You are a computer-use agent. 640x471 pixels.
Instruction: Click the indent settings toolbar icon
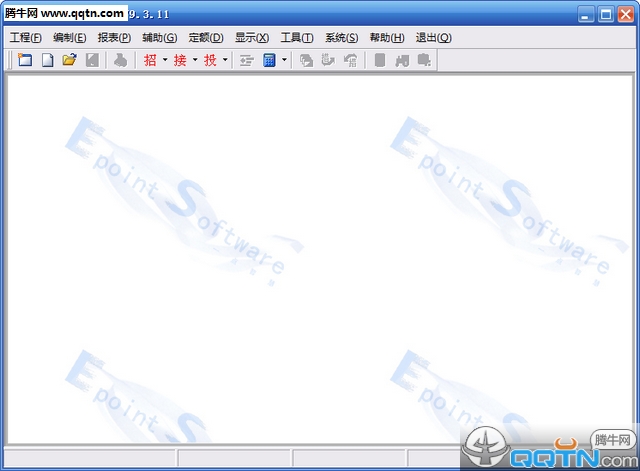tap(247, 60)
